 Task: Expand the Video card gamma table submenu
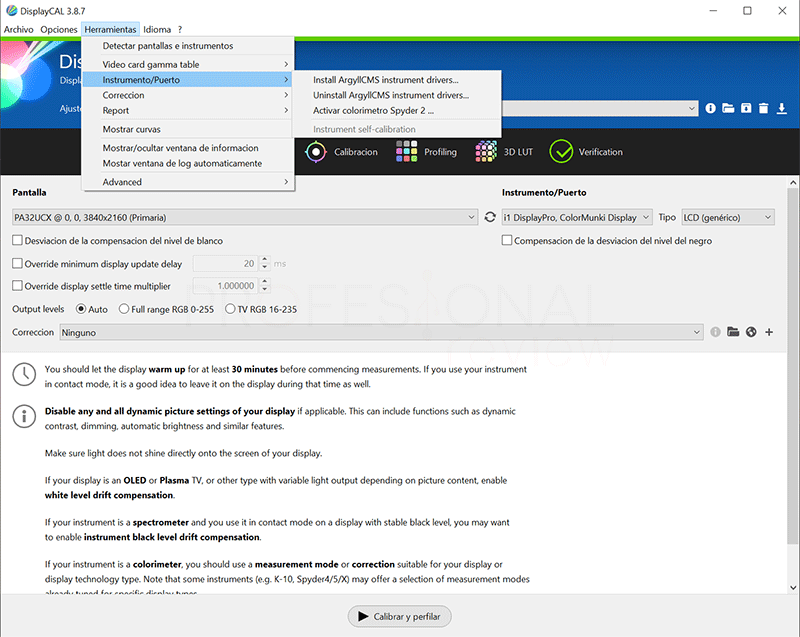188,64
